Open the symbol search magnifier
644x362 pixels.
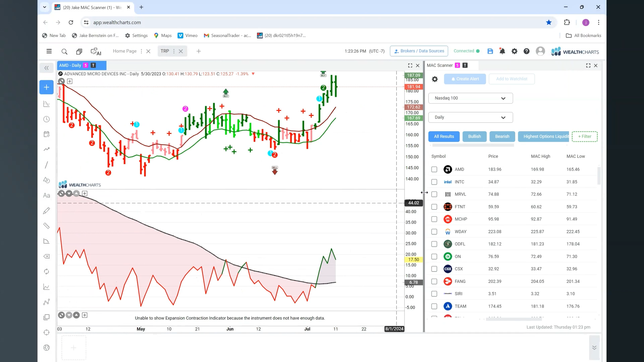pos(64,51)
